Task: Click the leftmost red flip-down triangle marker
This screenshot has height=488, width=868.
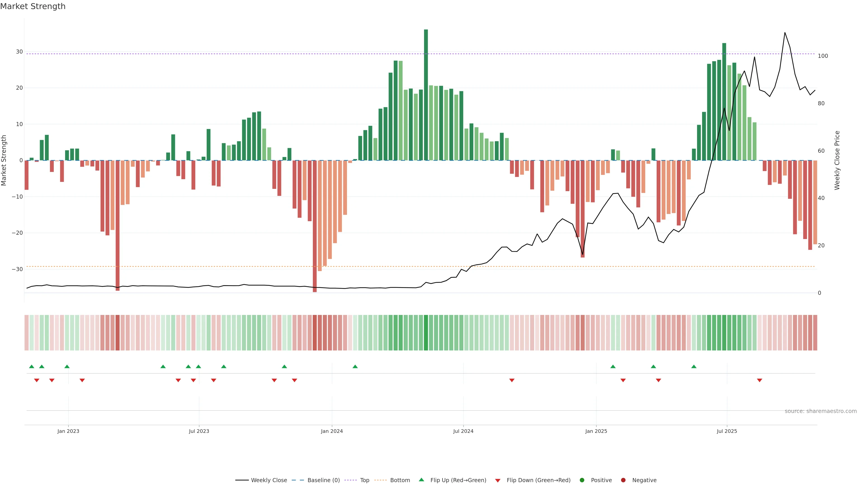Action: (37, 380)
